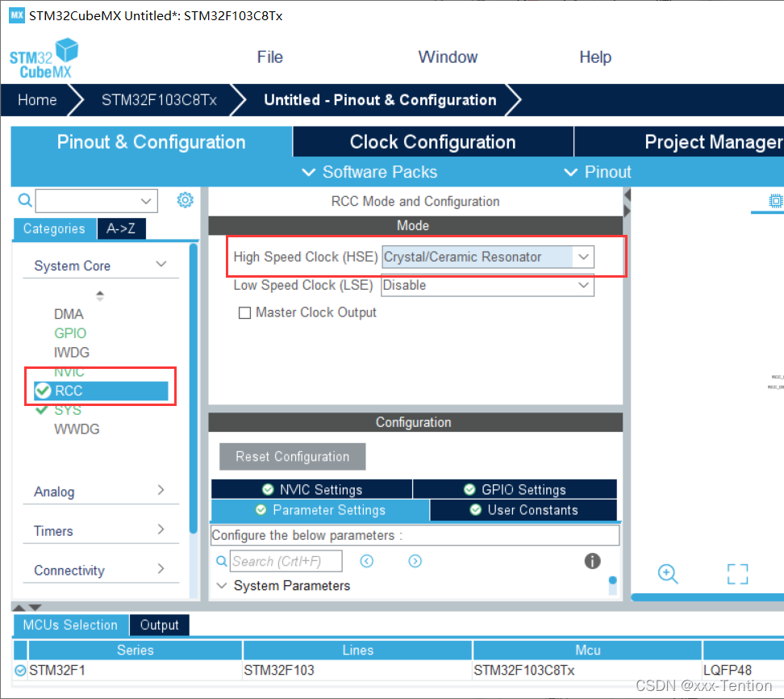The image size is (784, 699).
Task: Click the parameter search magnifier icon
Action: 221,561
